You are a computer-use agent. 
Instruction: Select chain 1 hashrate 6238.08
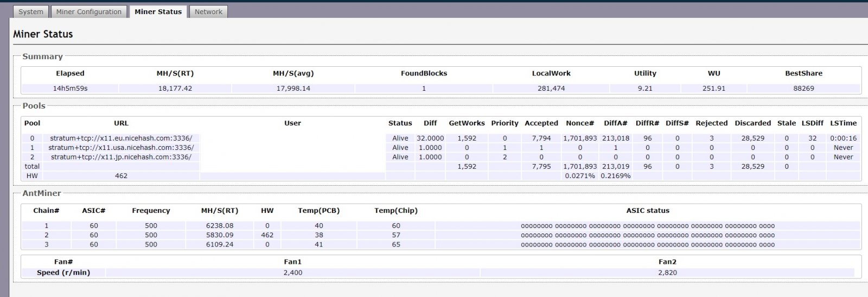pos(220,225)
